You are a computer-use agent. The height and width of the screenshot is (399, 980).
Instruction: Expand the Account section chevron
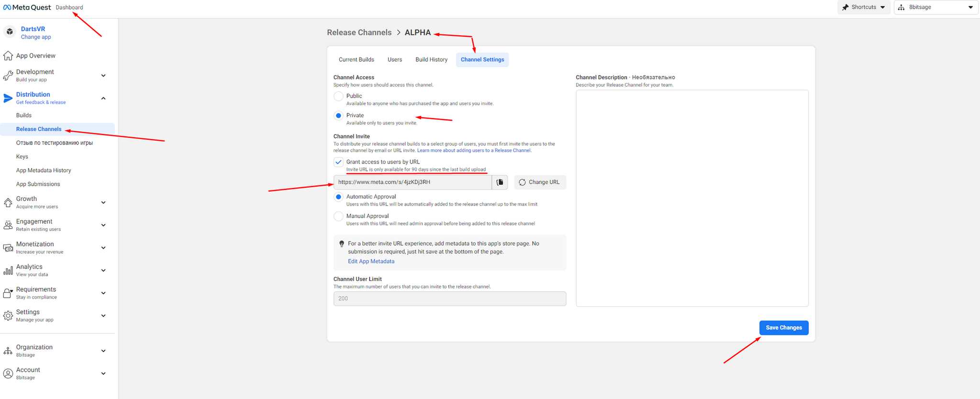[103, 374]
